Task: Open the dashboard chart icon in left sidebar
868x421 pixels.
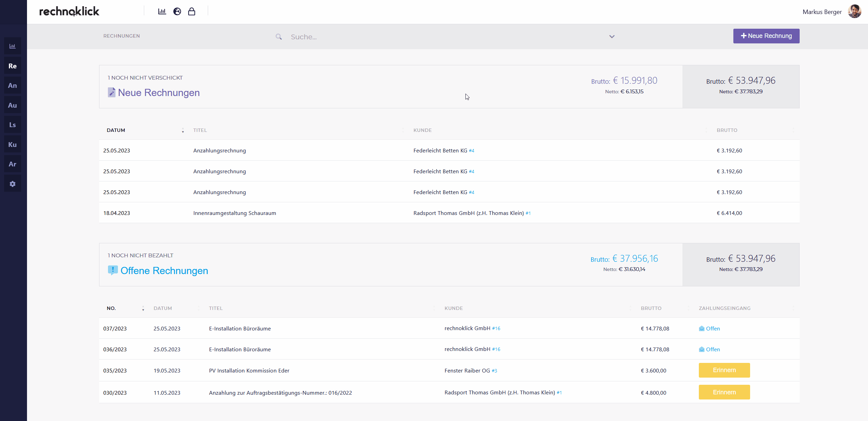Action: (13, 46)
